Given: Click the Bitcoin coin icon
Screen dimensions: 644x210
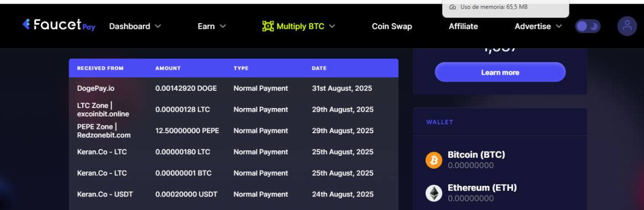Looking at the screenshot, I should coord(434,160).
